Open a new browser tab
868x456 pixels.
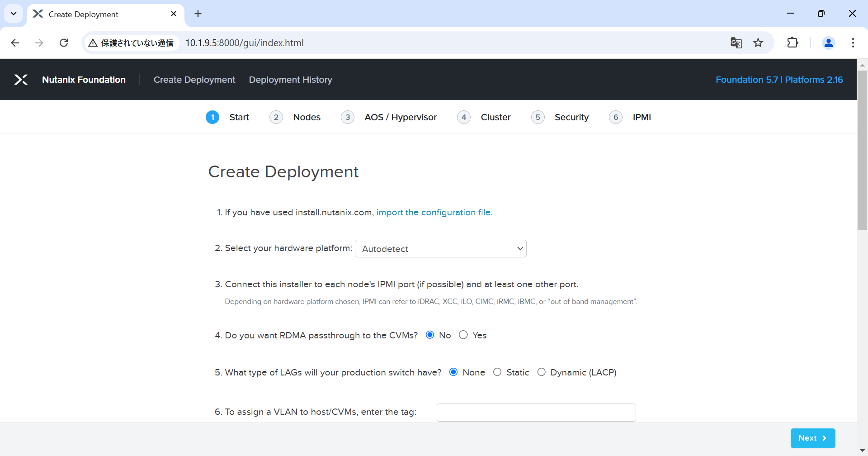pyautogui.click(x=198, y=14)
